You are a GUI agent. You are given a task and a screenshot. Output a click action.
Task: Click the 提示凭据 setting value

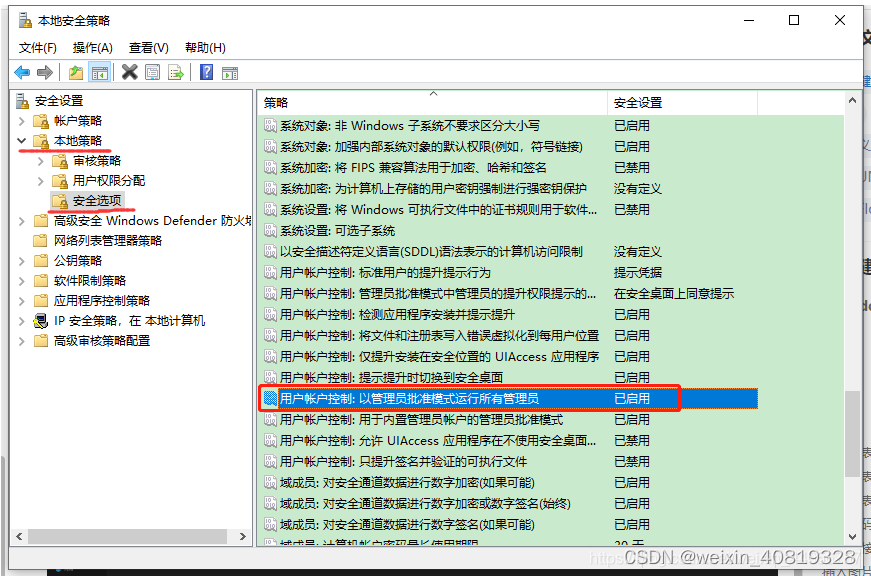[x=638, y=273]
